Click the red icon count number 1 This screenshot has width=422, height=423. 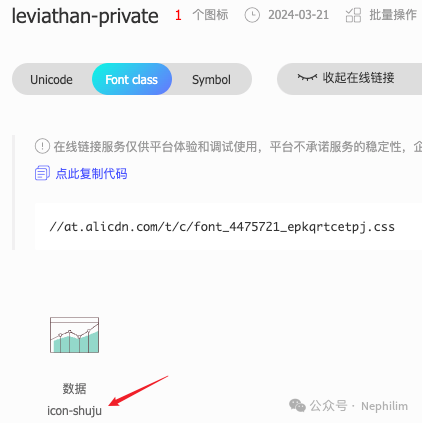[x=178, y=15]
